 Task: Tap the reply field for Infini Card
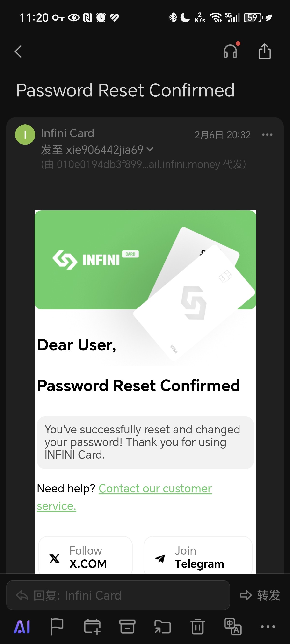coord(118,595)
